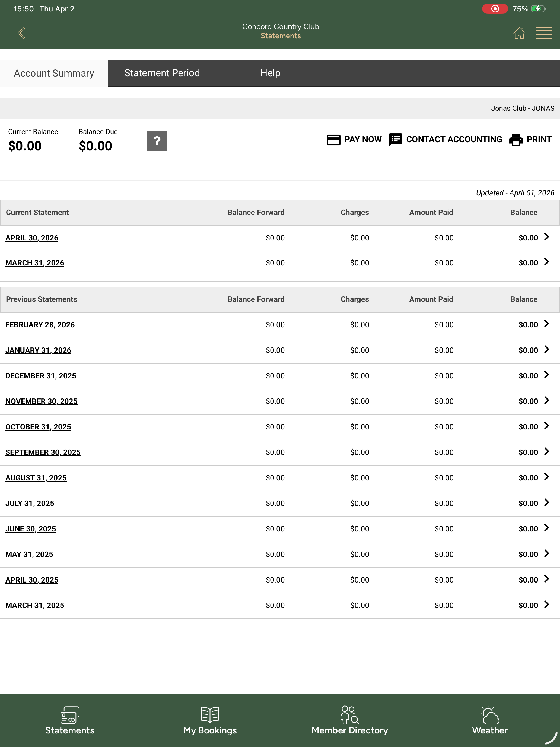
Task: Expand March 31, 2025 row chevron
Action: point(546,604)
